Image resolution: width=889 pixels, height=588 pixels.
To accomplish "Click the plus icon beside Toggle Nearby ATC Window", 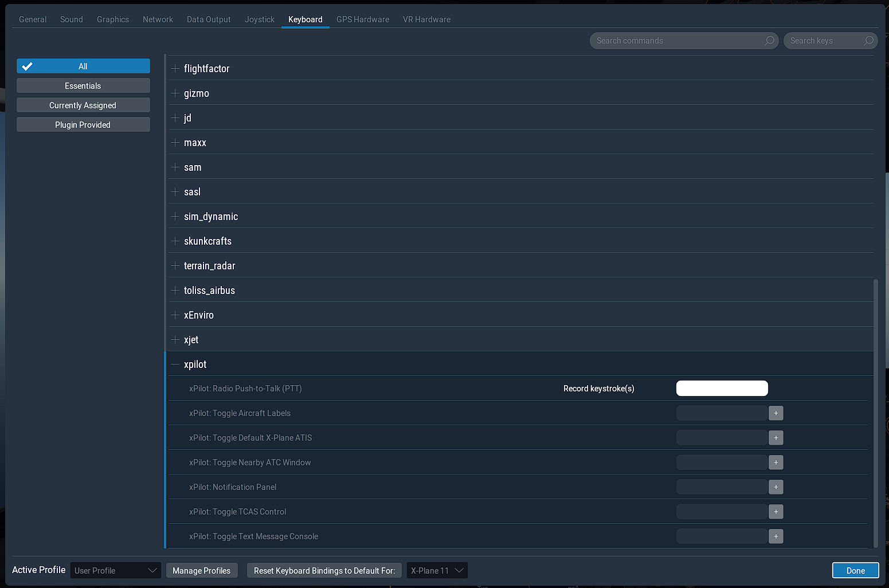I will [x=776, y=462].
